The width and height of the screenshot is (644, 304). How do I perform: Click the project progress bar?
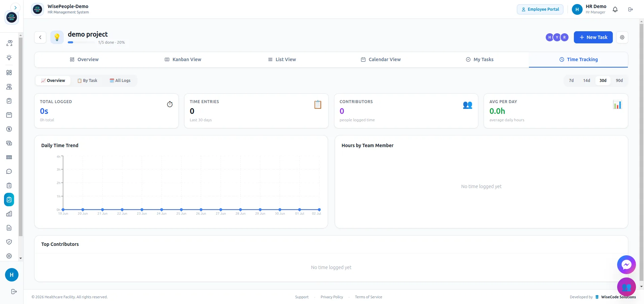click(82, 42)
